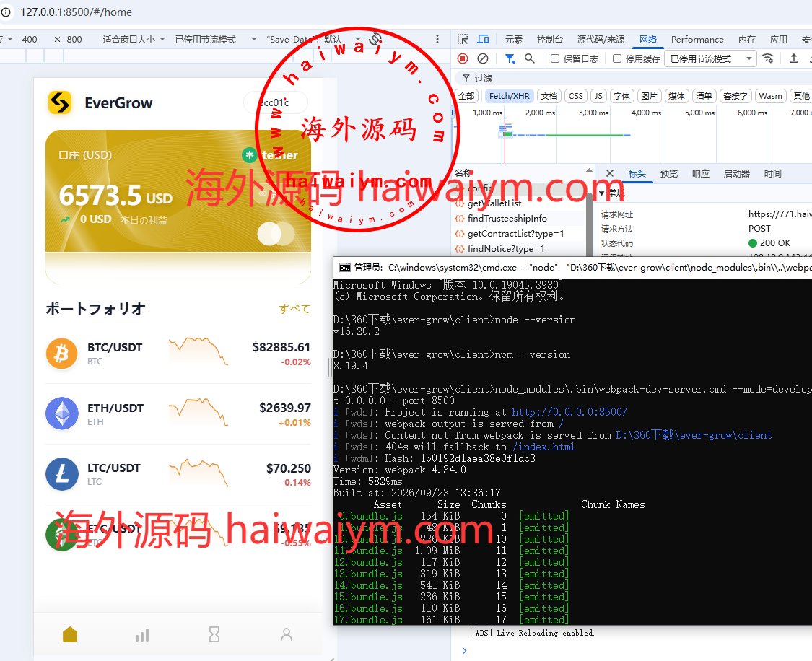This screenshot has width=812, height=661.
Task: Open the Timing tab in request details
Action: coord(772,173)
